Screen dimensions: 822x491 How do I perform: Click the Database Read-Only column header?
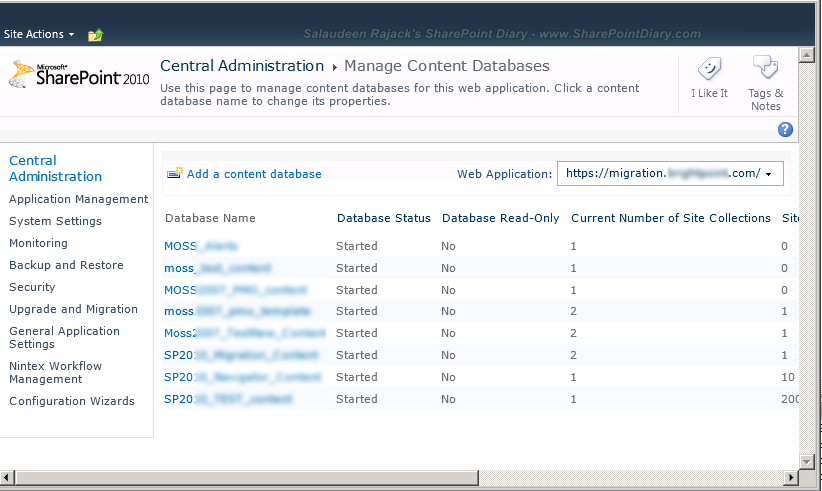coord(500,218)
